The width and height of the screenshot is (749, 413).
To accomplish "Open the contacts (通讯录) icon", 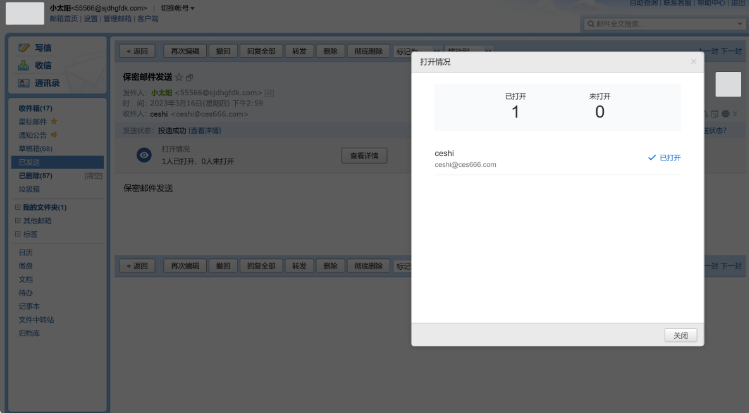I will [x=24, y=83].
